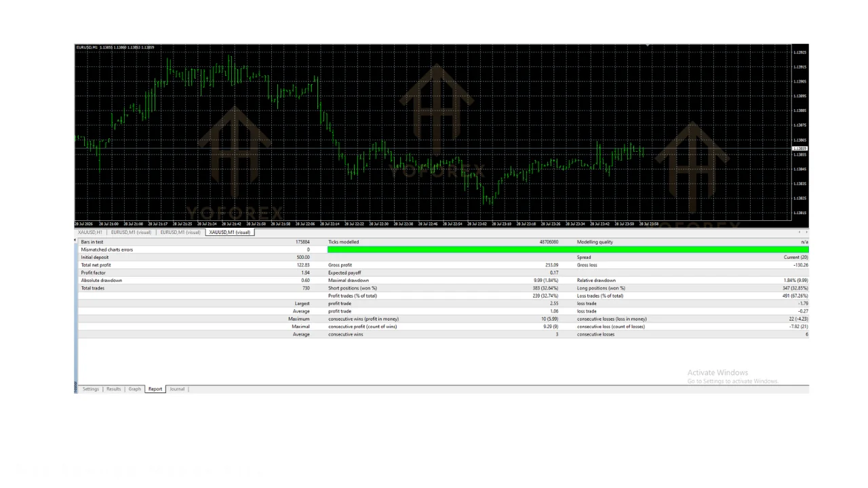Click the 'Long positions (won %)' label
The image size is (868, 488).
[x=601, y=288]
